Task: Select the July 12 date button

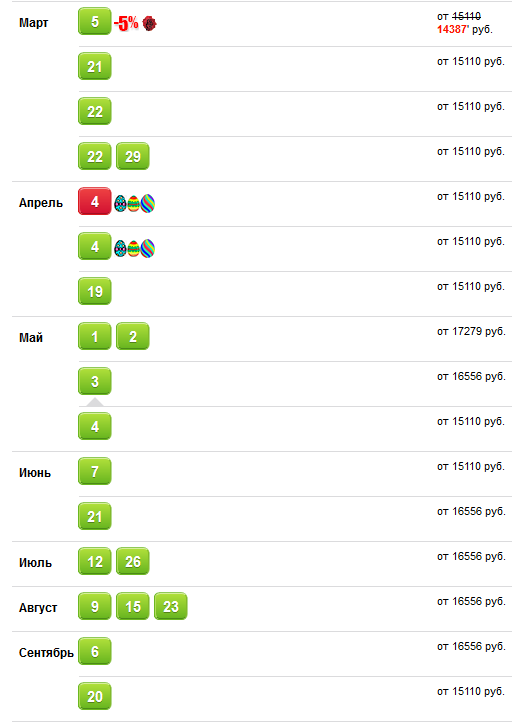Action: pos(94,561)
